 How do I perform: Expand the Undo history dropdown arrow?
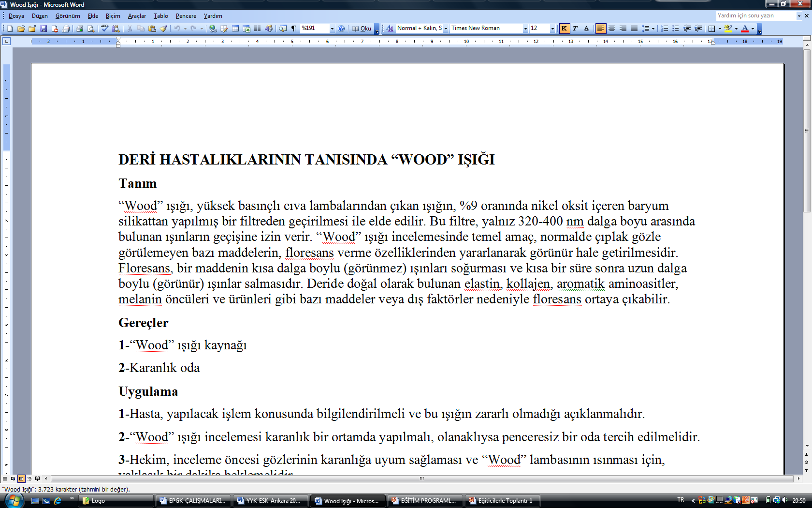click(x=185, y=29)
